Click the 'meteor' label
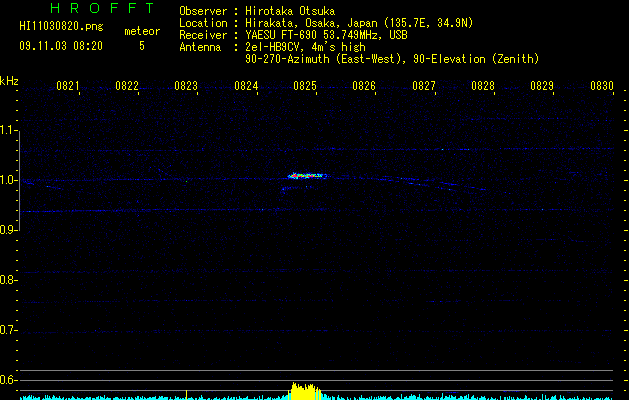 tap(142, 31)
